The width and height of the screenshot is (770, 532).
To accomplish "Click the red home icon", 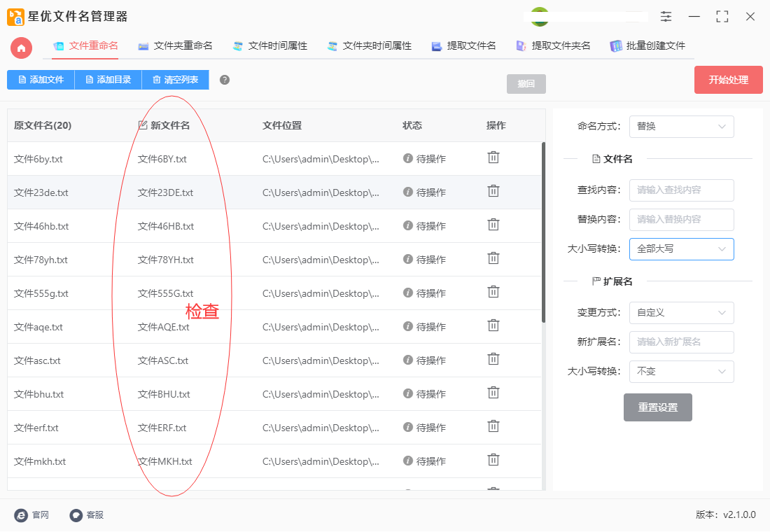I will coord(21,48).
